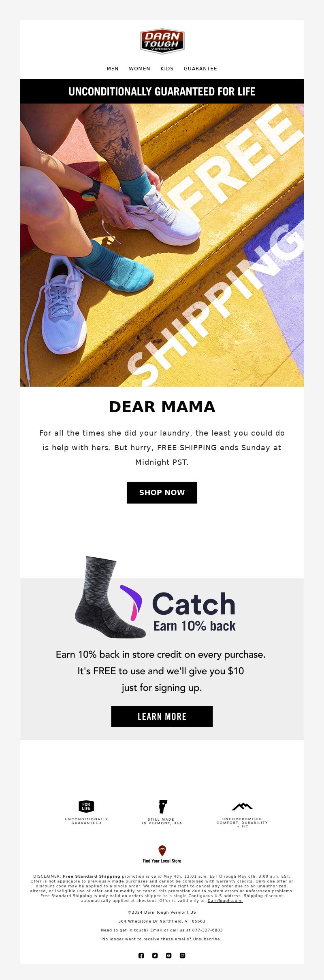Image resolution: width=324 pixels, height=980 pixels.
Task: Open the GUARANTEE navigation item
Action: [x=200, y=69]
